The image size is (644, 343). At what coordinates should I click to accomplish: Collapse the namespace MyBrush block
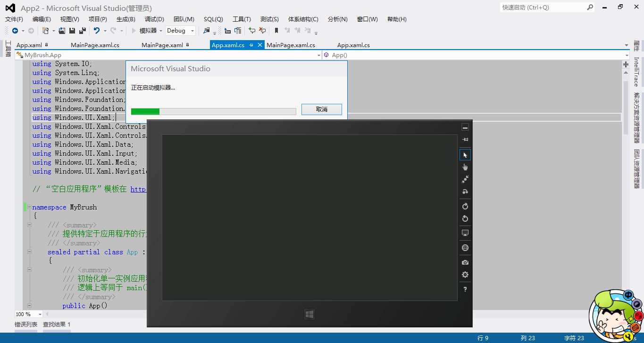pyautogui.click(x=29, y=207)
